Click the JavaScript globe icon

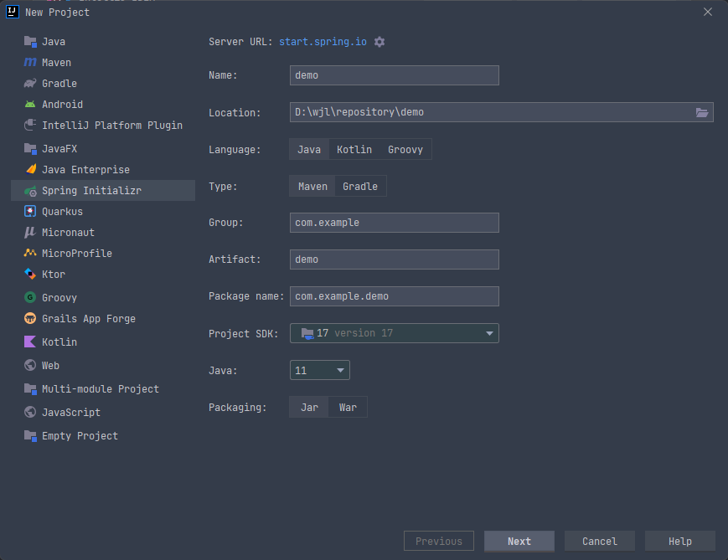pyautogui.click(x=30, y=412)
